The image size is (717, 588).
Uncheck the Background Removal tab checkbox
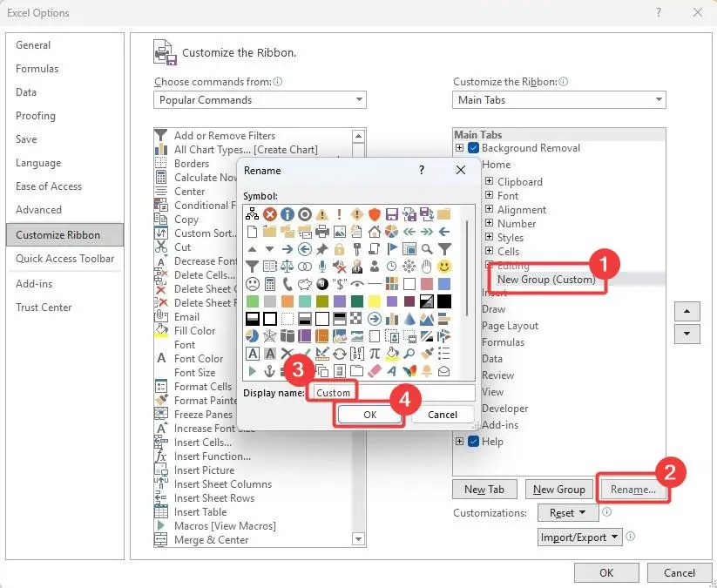(473, 148)
